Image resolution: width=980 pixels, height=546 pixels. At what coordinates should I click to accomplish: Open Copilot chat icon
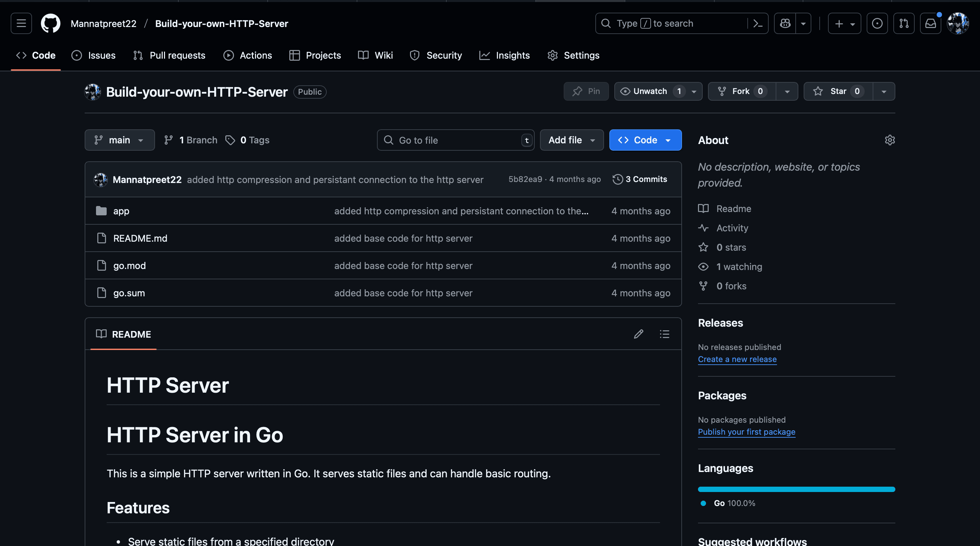pyautogui.click(x=785, y=23)
